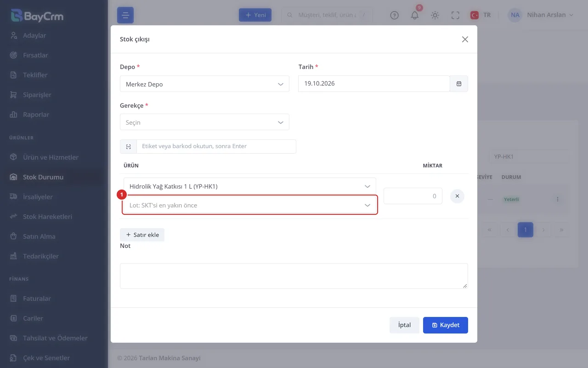Click the Miktar quantity field
The image size is (588, 368).
click(413, 196)
